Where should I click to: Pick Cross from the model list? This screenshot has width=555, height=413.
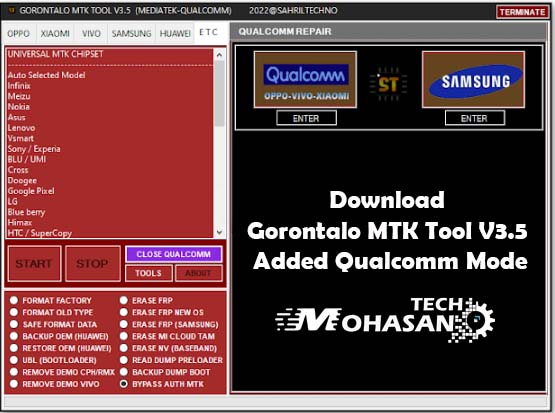110,170
